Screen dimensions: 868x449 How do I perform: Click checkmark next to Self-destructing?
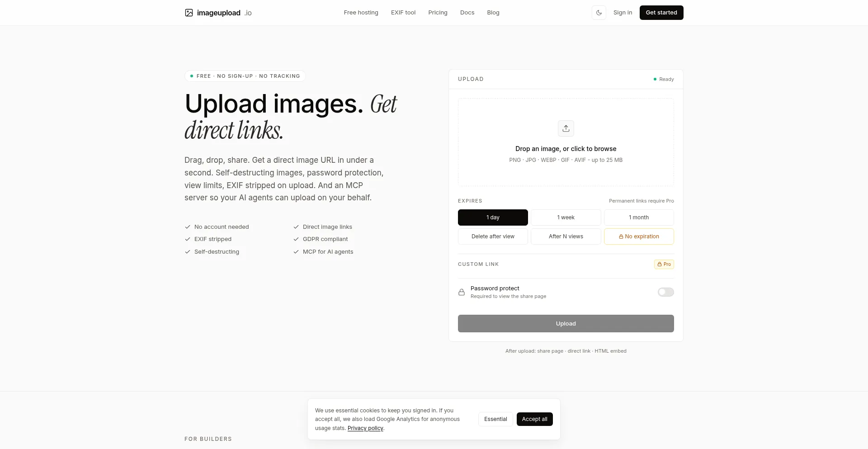click(188, 252)
